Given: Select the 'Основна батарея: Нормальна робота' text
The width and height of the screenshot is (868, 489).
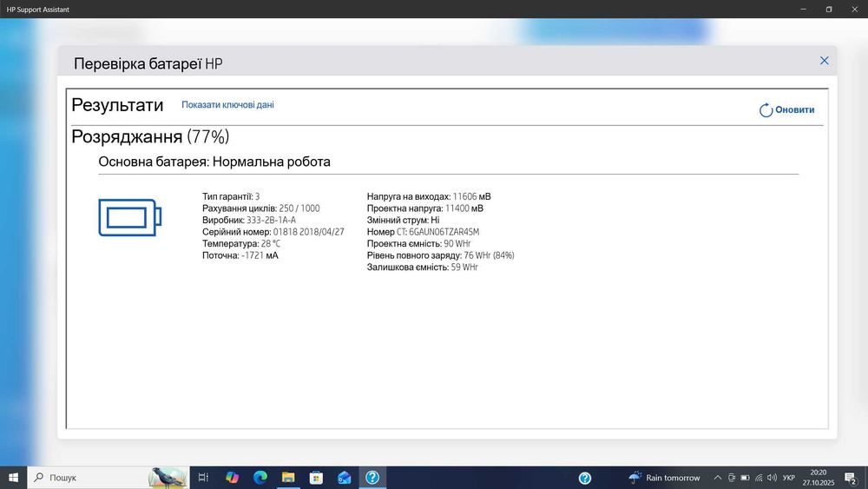Looking at the screenshot, I should tap(214, 162).
